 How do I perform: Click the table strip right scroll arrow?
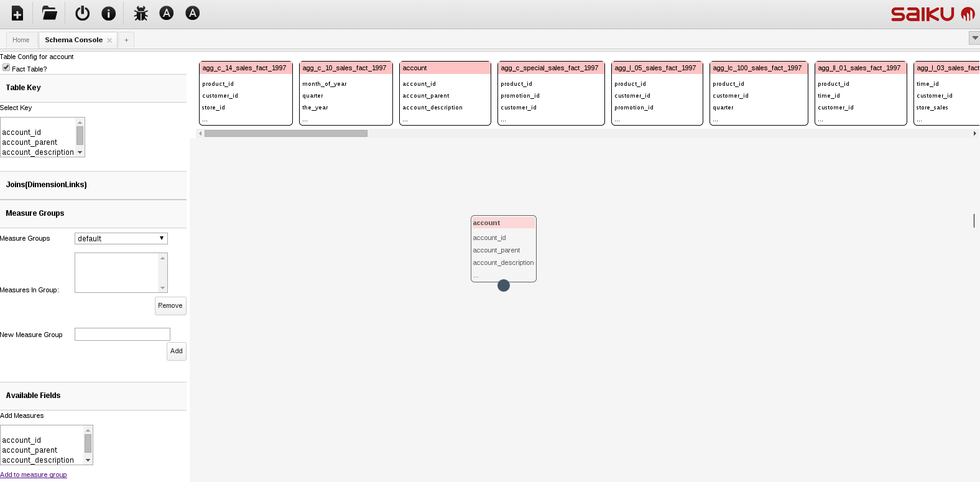pyautogui.click(x=974, y=133)
